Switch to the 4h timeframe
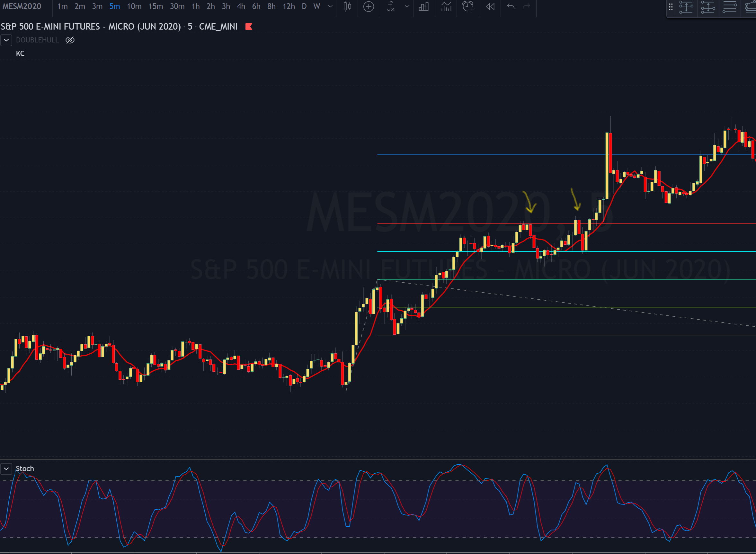The height and width of the screenshot is (554, 756). pos(241,7)
